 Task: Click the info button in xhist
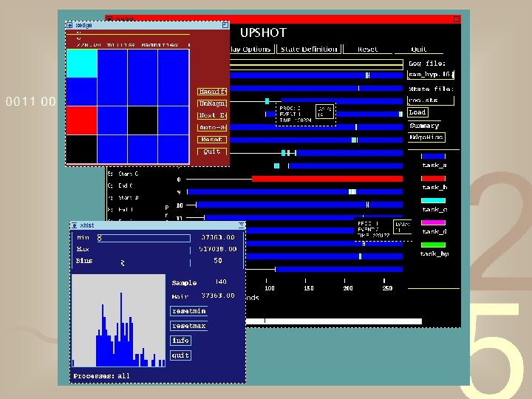(x=180, y=341)
